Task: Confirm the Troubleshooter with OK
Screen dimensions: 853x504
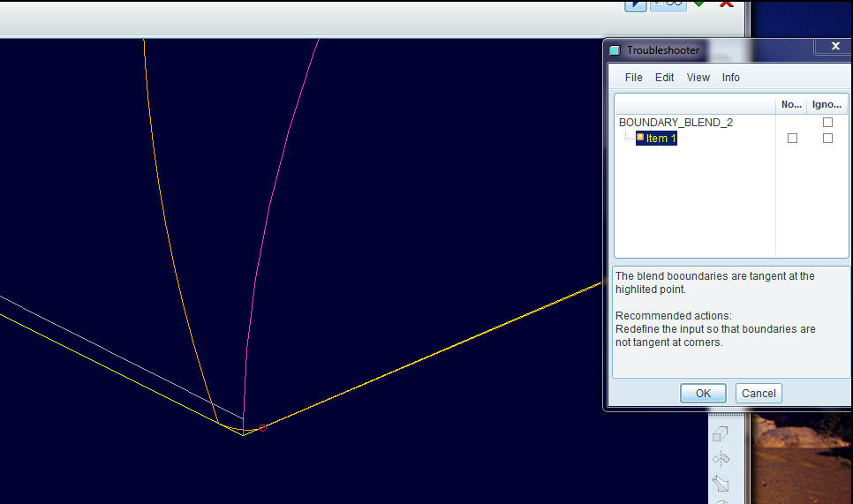Action: click(703, 393)
